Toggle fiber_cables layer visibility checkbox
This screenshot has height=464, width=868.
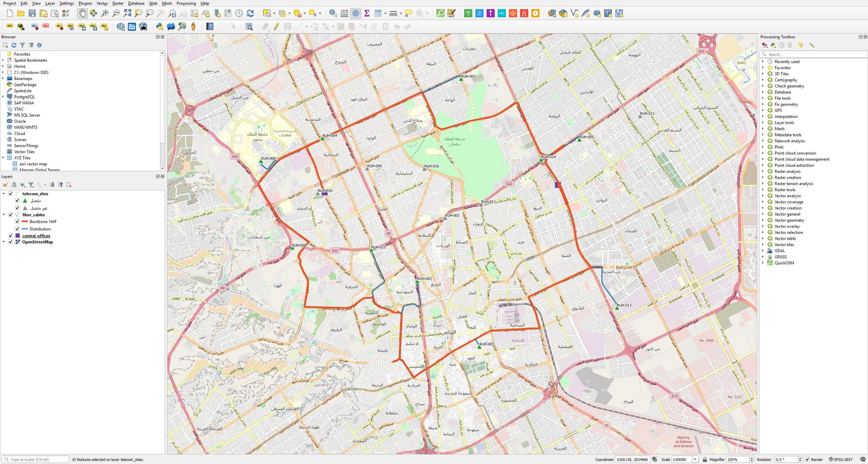[11, 215]
